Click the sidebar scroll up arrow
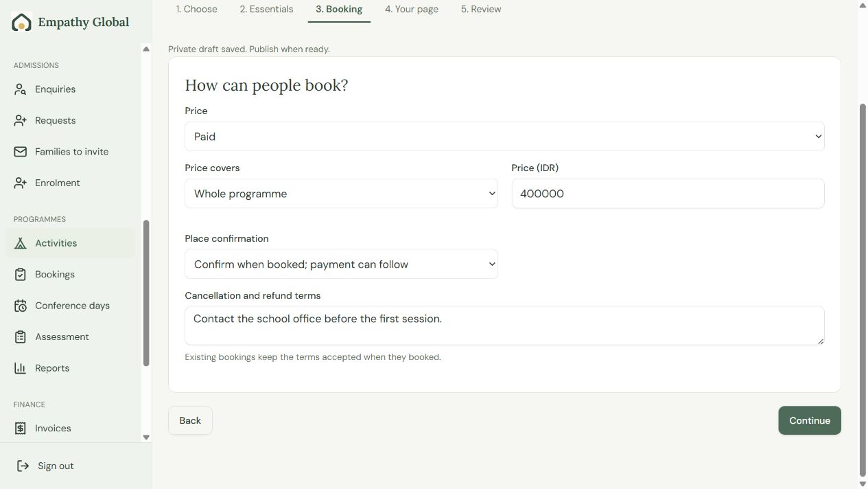Image resolution: width=868 pixels, height=489 pixels. point(146,49)
